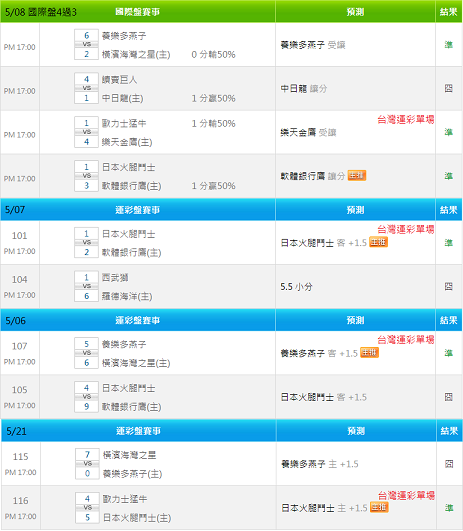Click the result mark for 讀賣巨人 vs 中日龍
The width and height of the screenshot is (463, 531).
point(448,88)
